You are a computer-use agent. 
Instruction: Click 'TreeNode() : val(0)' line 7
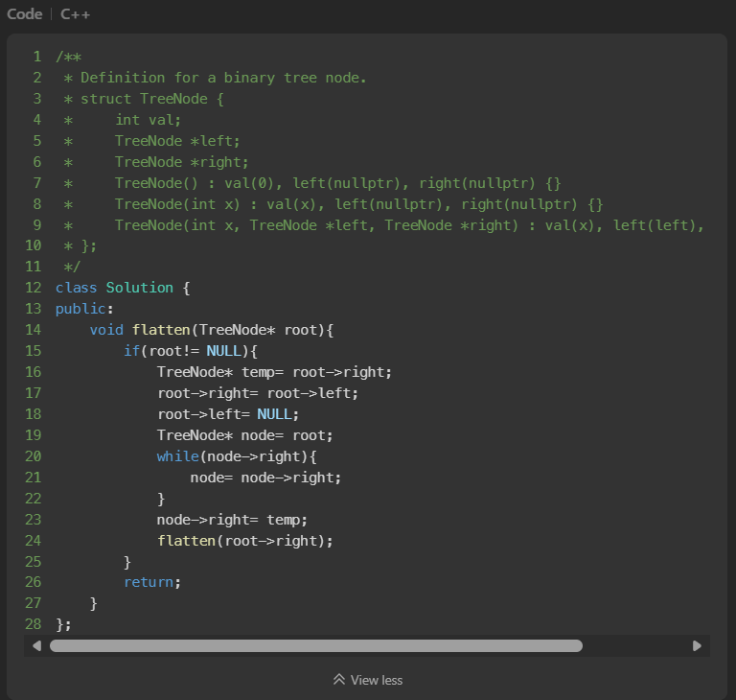pos(338,183)
